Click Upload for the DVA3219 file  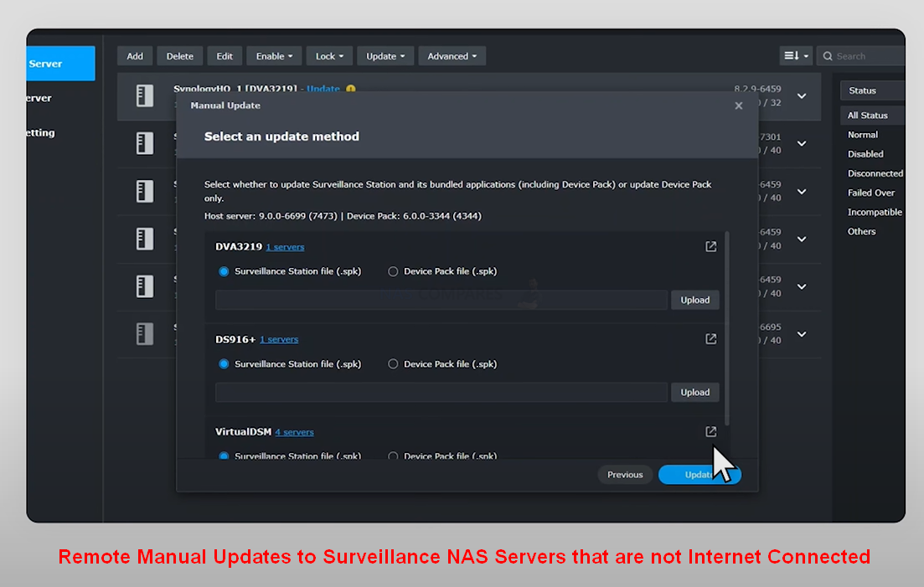click(x=695, y=301)
